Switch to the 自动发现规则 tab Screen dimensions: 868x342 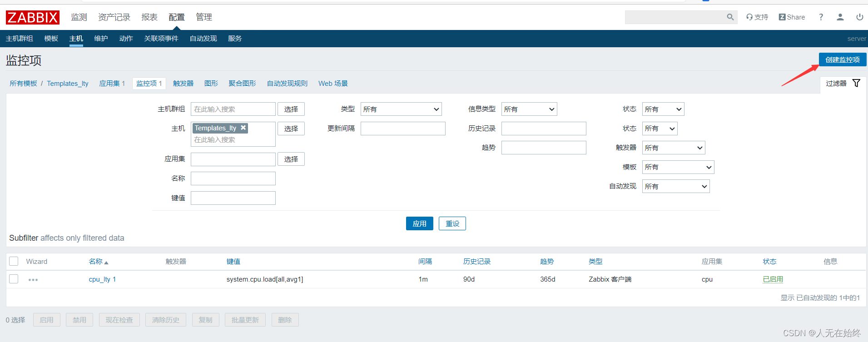[x=287, y=84]
